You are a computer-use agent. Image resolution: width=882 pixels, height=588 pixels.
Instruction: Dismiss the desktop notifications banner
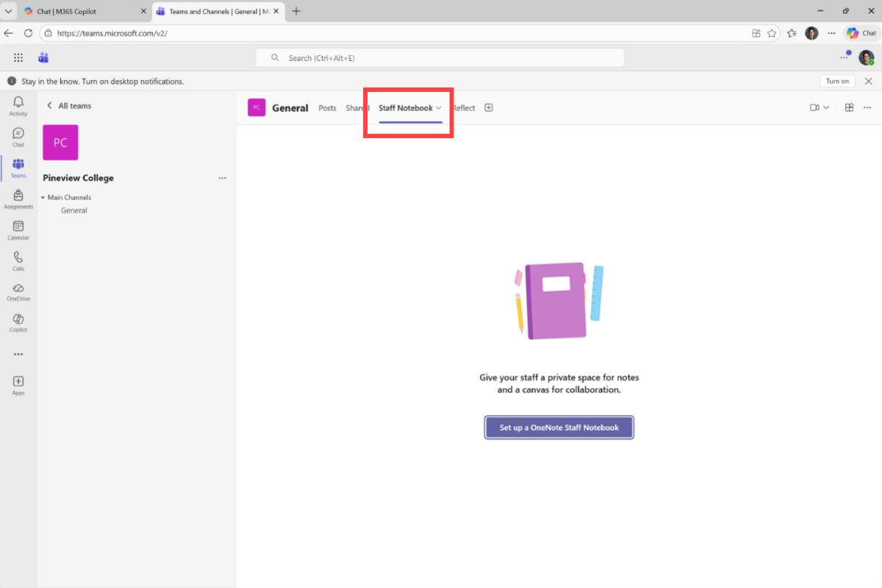868,81
